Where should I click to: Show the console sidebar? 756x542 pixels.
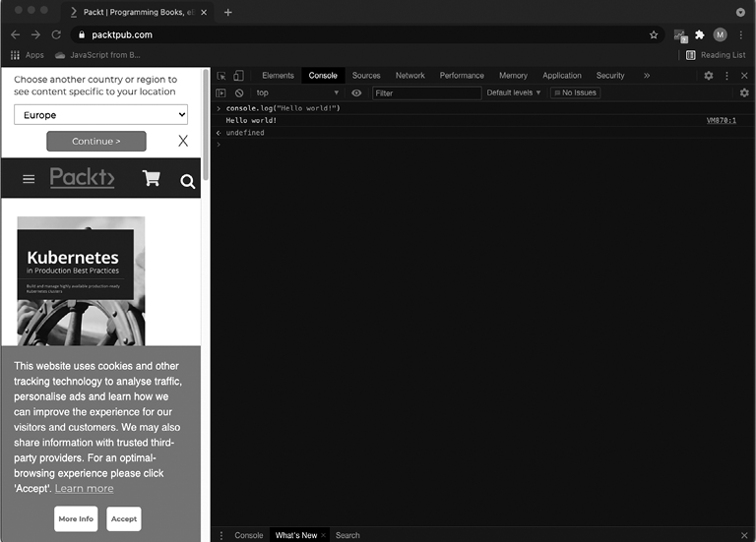point(221,92)
